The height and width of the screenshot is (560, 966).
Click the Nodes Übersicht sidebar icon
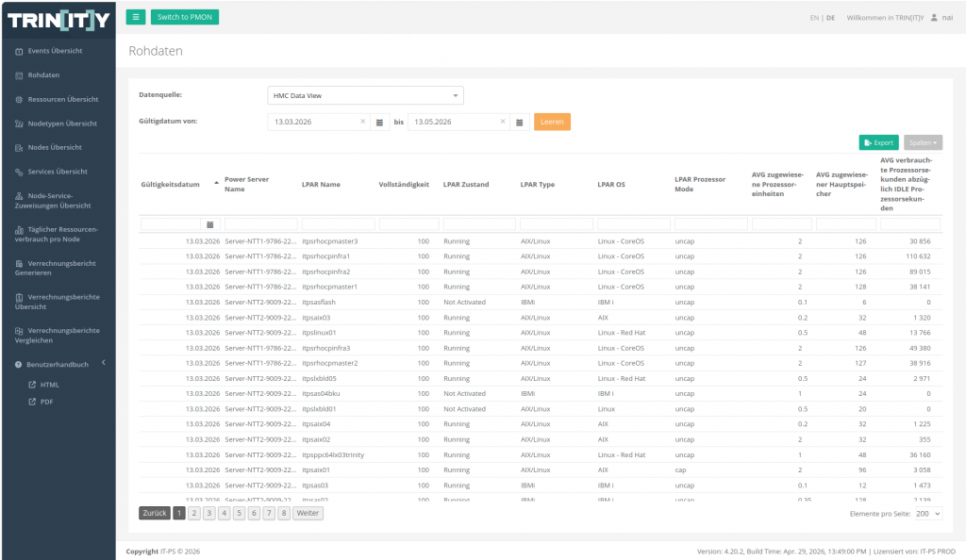[19, 148]
